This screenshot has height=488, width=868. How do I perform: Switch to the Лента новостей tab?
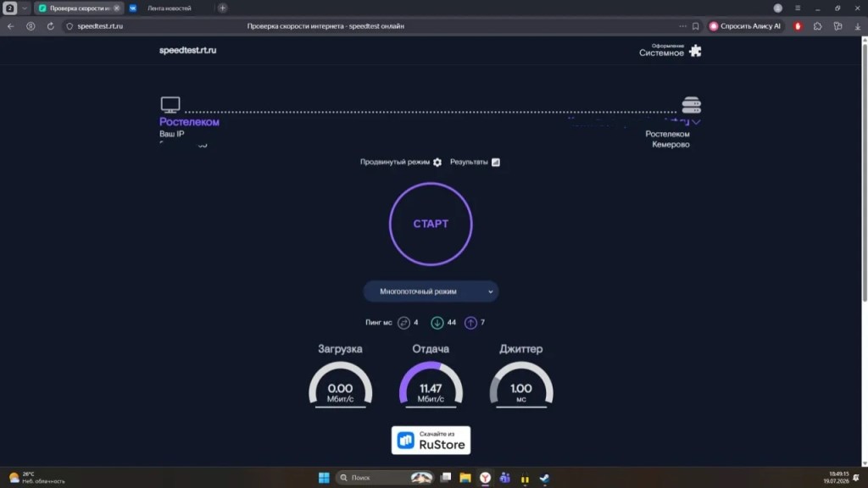click(x=169, y=8)
